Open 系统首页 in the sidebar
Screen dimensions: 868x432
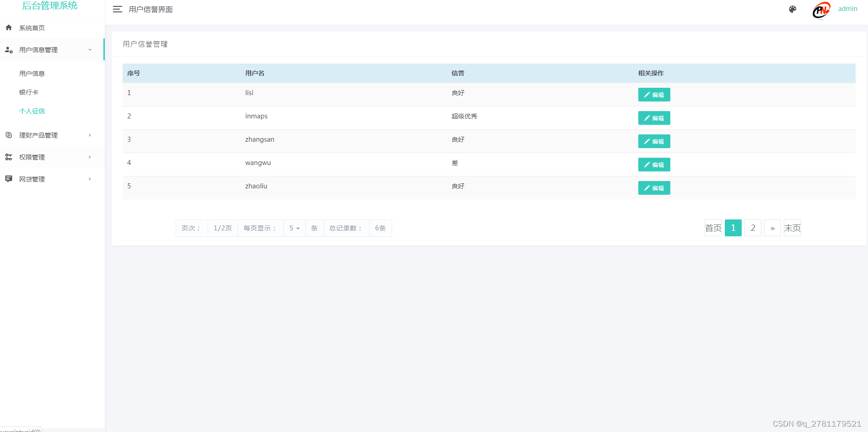32,28
